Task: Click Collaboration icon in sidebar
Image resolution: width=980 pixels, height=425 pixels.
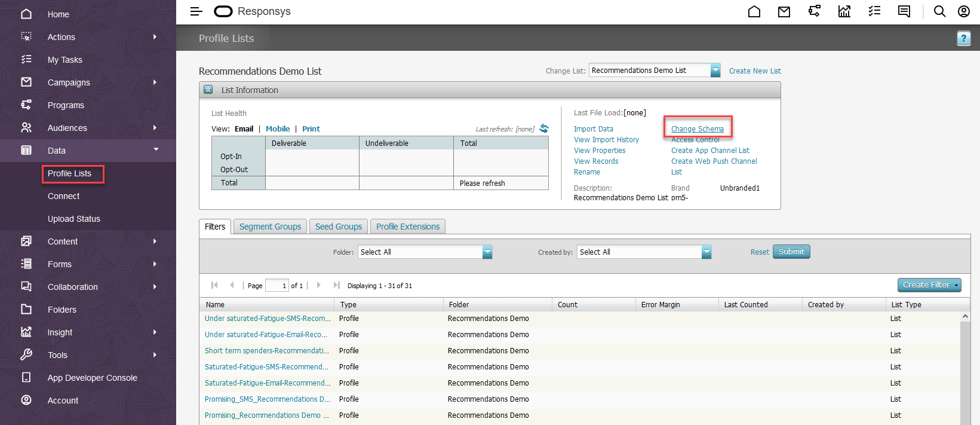Action: pyautogui.click(x=26, y=286)
